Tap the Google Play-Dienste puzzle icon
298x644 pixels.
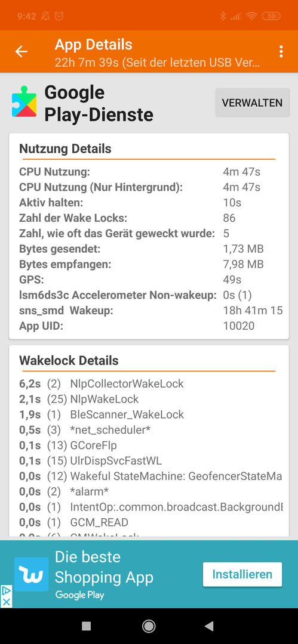24,102
